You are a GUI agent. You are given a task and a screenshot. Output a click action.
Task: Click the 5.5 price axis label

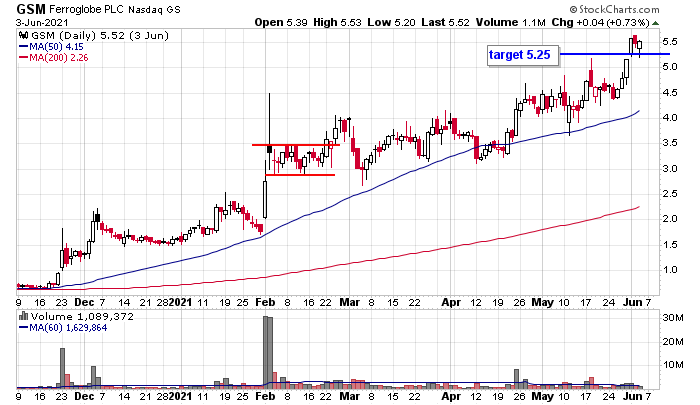[670, 42]
